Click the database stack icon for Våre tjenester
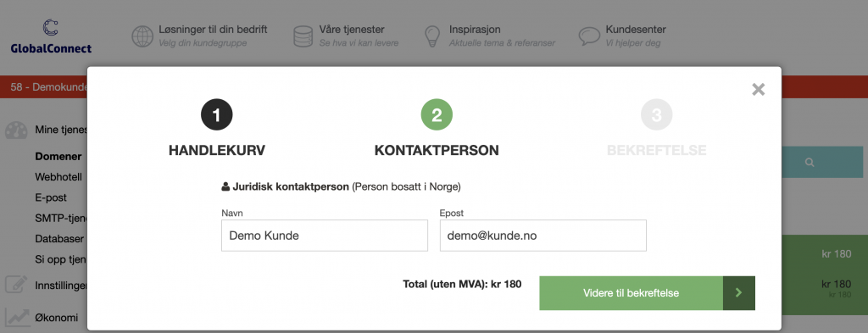868x333 pixels. point(303,36)
